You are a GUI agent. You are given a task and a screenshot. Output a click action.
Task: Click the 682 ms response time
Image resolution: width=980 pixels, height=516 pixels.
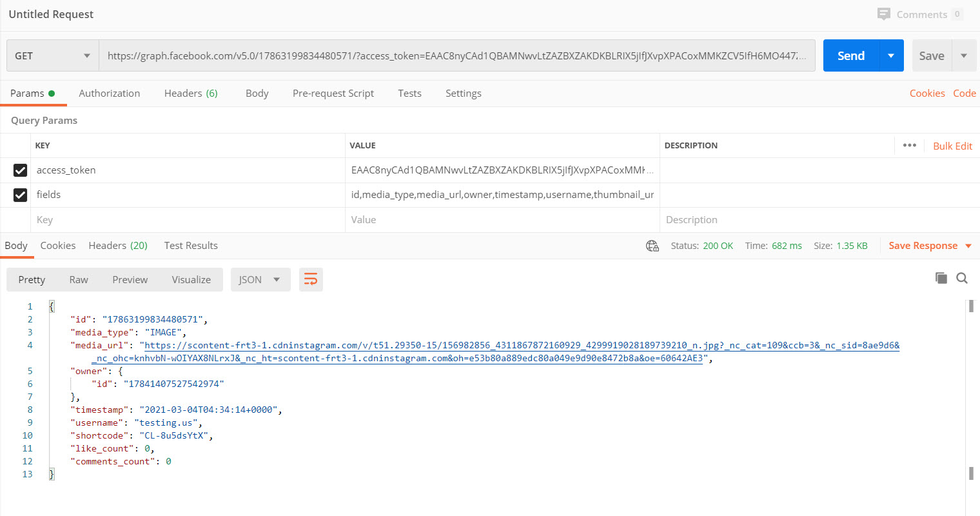[787, 246]
